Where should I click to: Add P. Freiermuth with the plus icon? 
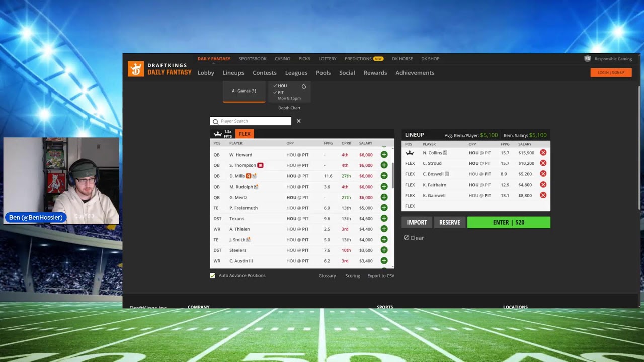384,208
